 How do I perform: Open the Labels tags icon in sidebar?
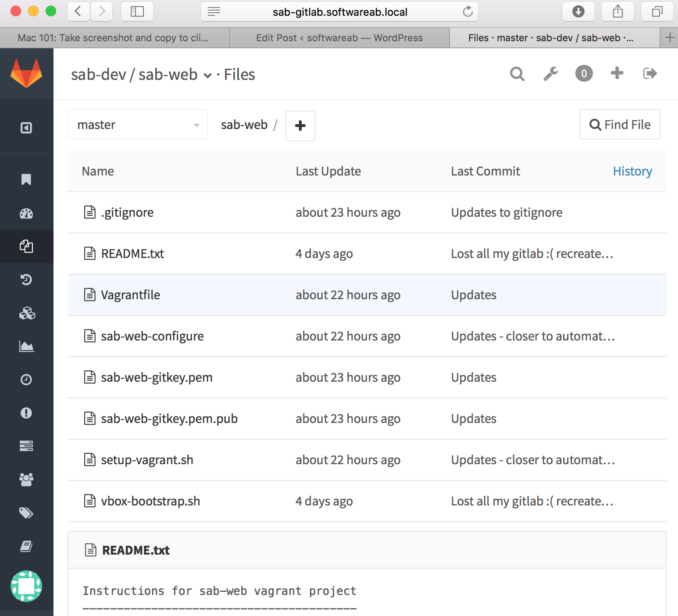pos(26,513)
